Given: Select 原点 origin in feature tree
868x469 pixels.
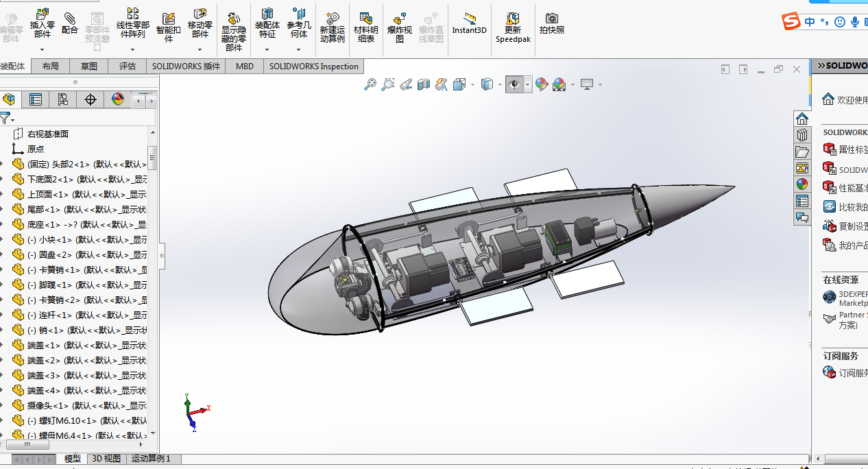Looking at the screenshot, I should click(x=36, y=149).
